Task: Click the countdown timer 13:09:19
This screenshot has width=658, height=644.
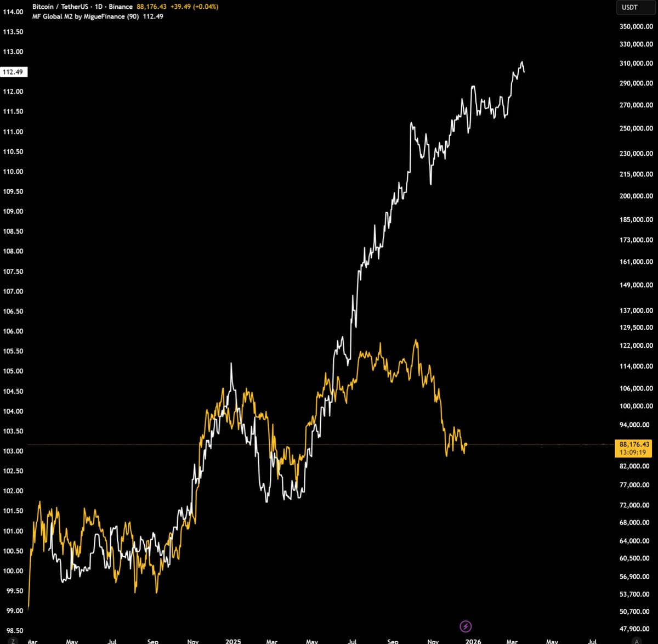Action: click(x=632, y=453)
